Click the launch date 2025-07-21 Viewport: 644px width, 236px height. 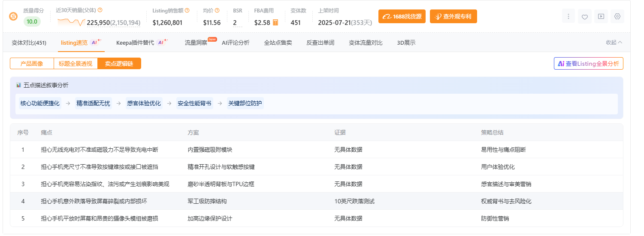pyautogui.click(x=334, y=23)
